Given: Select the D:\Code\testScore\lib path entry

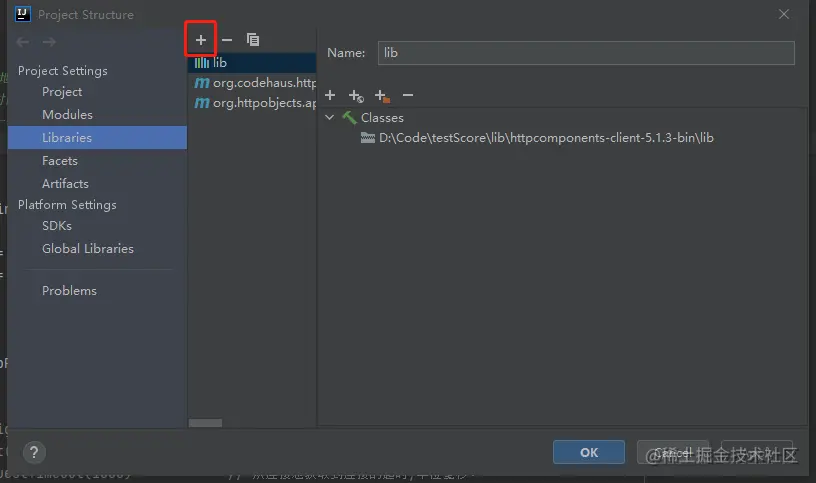Looking at the screenshot, I should [x=546, y=138].
